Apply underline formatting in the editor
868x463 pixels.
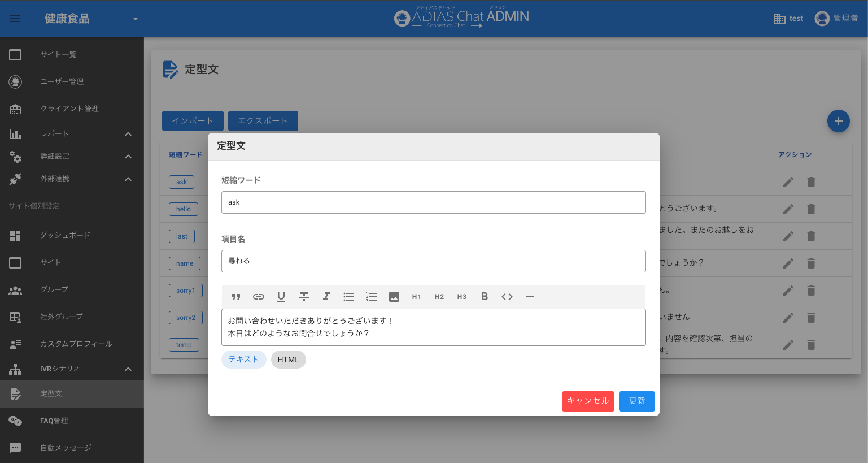coord(281,297)
